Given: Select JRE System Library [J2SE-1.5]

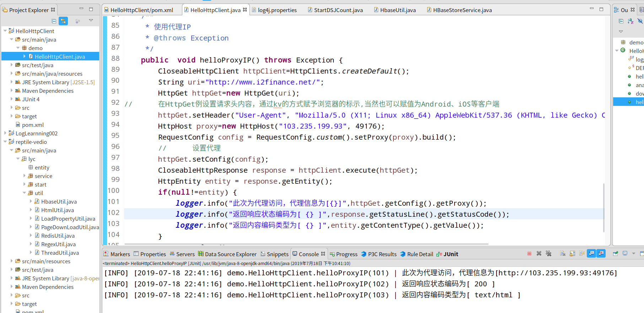Looking at the screenshot, I should pos(58,82).
